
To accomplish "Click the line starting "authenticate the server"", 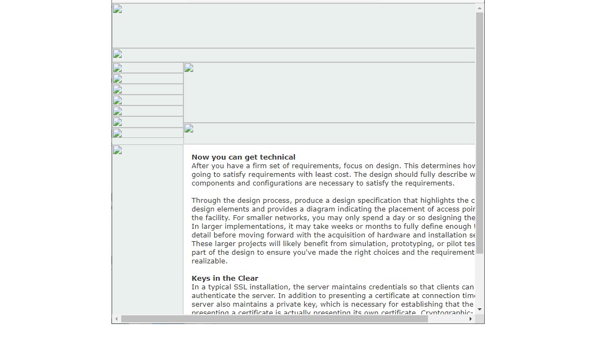I will coord(333,296).
